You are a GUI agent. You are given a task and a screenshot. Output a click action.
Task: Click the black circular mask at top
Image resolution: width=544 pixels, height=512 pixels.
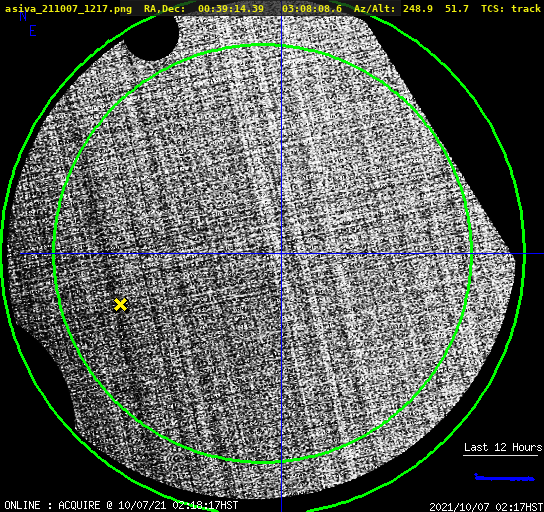[151, 37]
